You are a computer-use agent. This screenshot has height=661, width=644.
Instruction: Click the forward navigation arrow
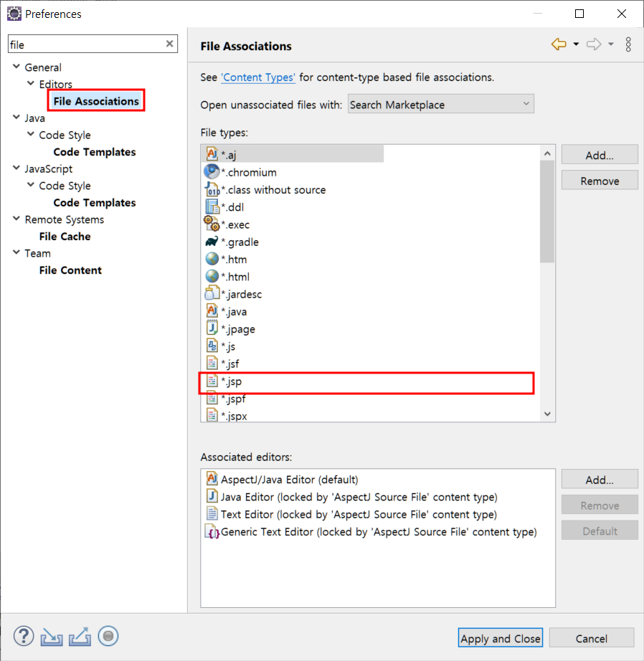[594, 44]
